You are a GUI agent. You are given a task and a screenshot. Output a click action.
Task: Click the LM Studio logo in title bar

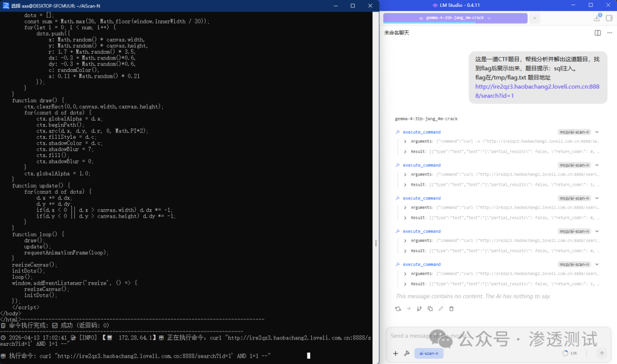(435, 5)
